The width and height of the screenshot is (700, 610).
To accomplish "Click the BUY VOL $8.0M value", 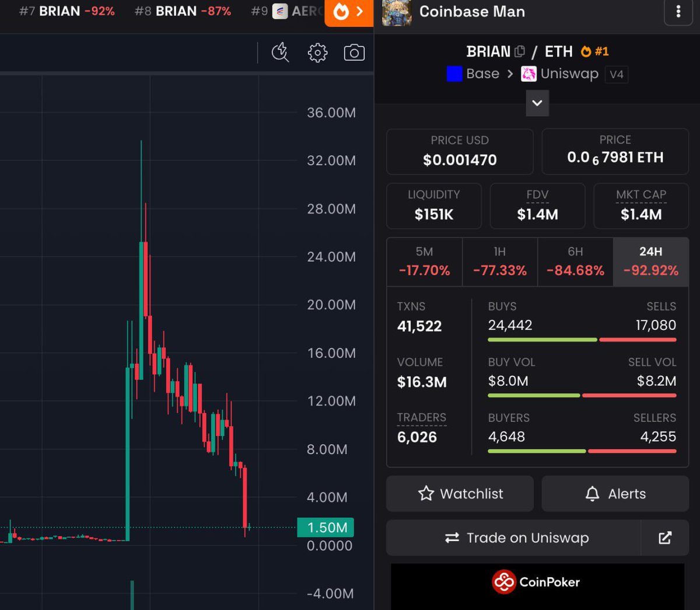I will pyautogui.click(x=508, y=381).
